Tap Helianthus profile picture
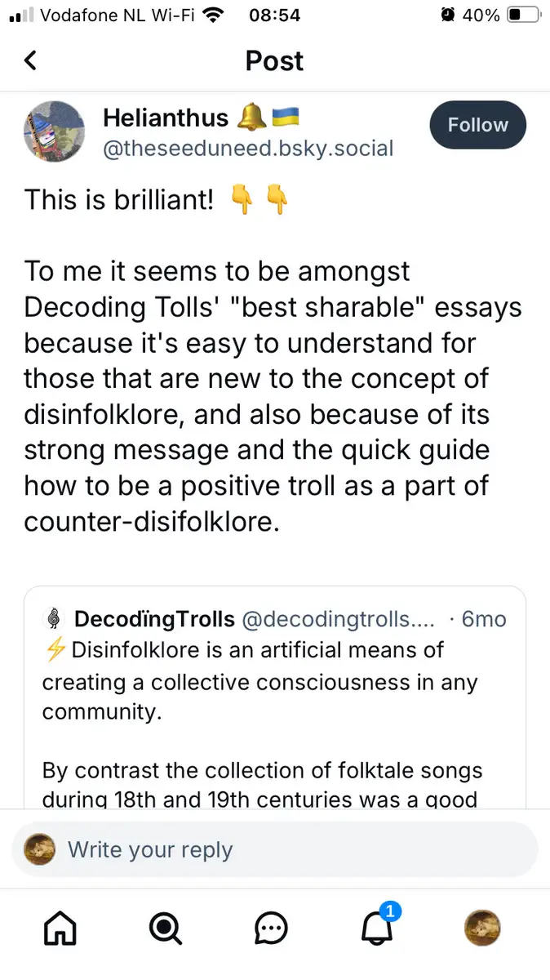The image size is (550, 980). point(55,131)
